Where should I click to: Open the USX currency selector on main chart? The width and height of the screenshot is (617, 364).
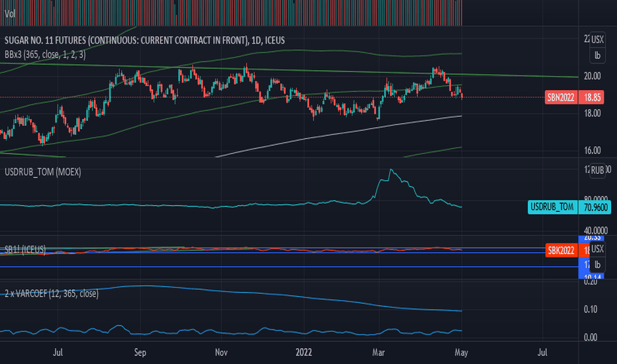click(x=597, y=39)
